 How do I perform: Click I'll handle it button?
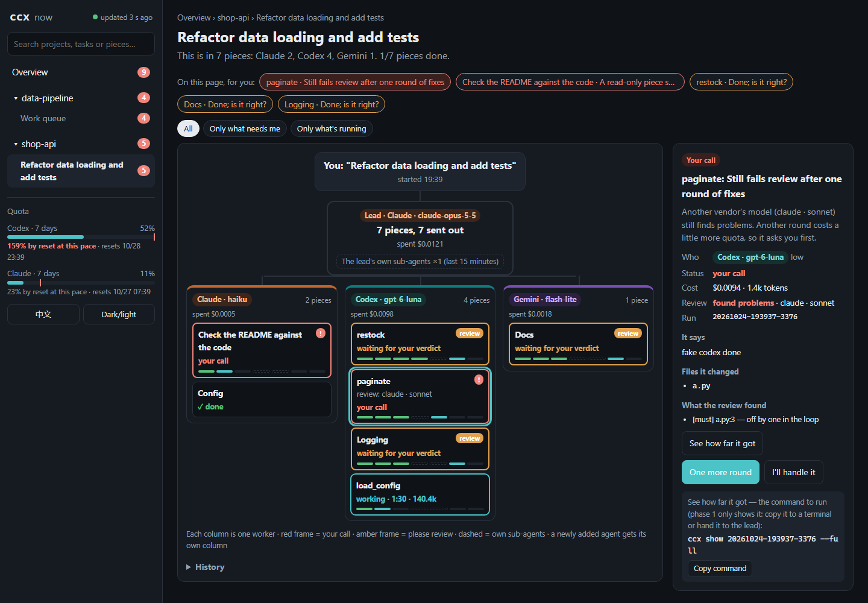tap(793, 472)
